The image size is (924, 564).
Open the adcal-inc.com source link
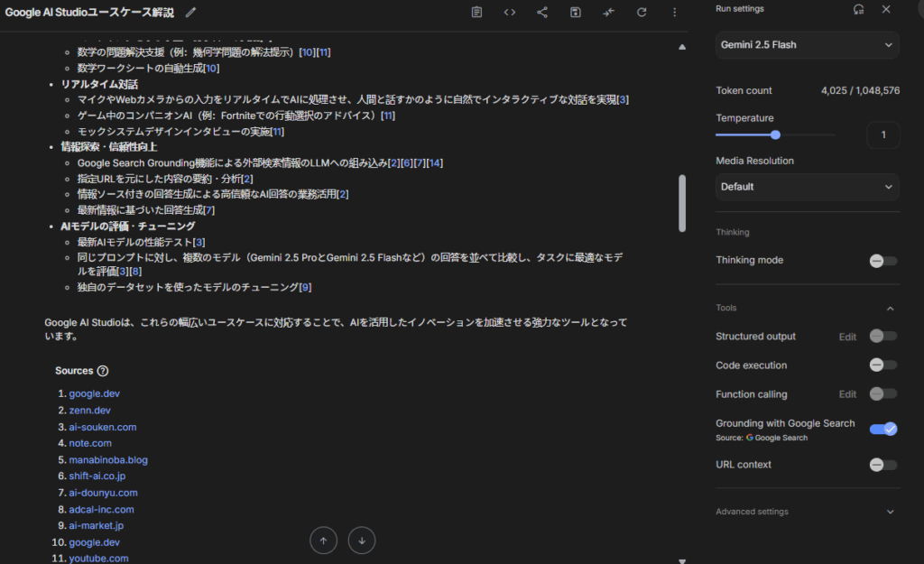point(101,509)
